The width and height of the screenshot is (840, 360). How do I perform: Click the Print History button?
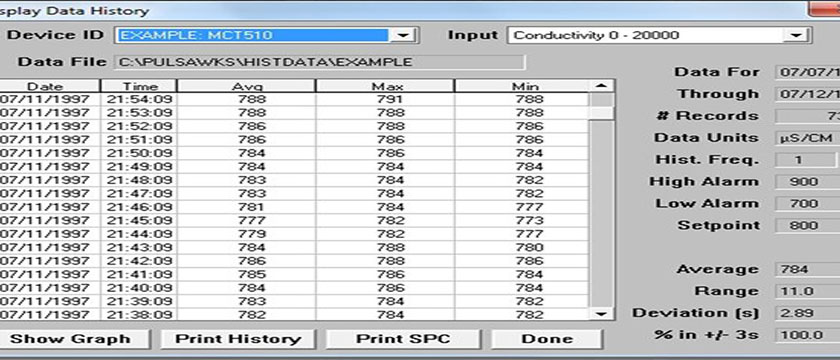(x=238, y=339)
